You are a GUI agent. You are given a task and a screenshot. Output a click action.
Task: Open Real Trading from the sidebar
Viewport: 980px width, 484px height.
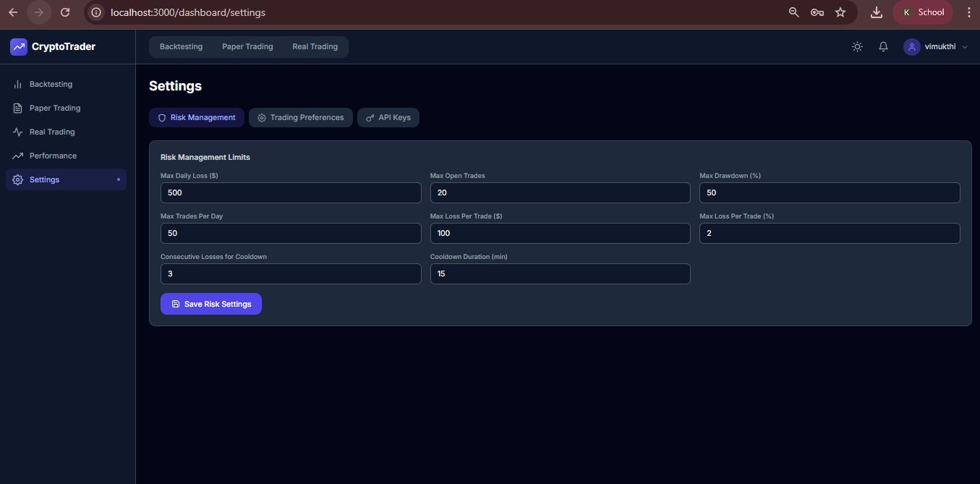tap(66, 132)
